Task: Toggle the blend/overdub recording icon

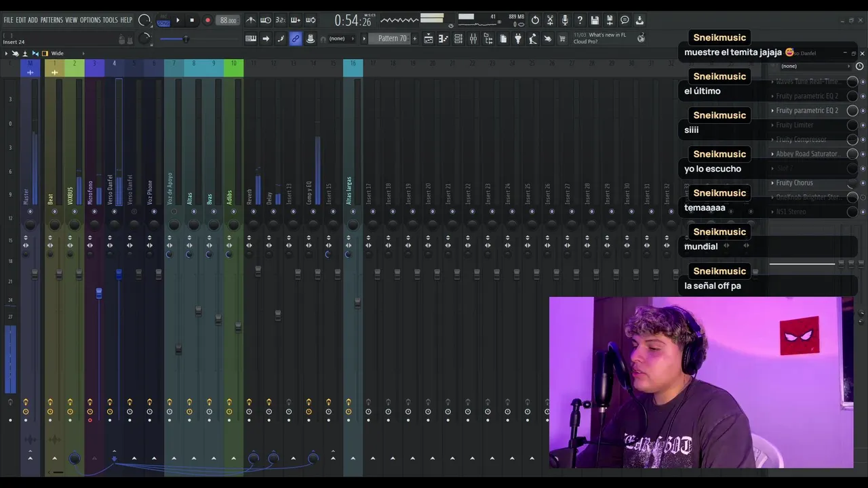Action: point(296,20)
